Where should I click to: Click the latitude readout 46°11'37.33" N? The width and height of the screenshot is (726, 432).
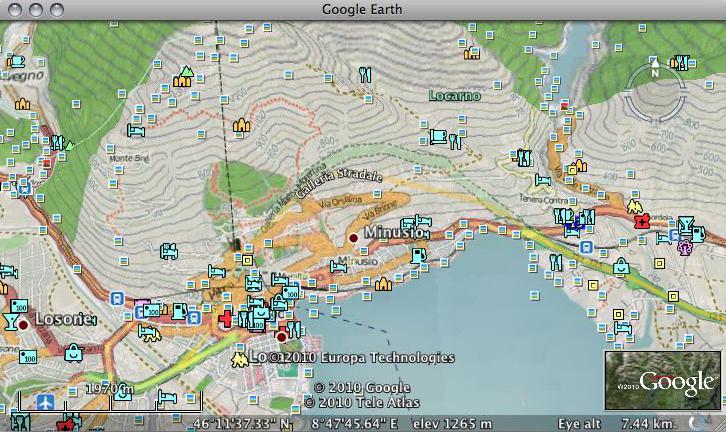point(241,424)
